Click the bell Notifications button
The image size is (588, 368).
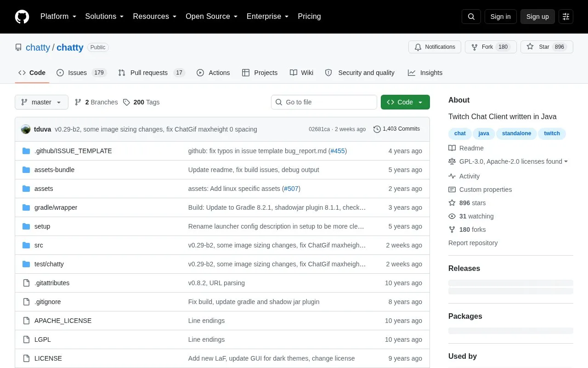click(x=435, y=47)
